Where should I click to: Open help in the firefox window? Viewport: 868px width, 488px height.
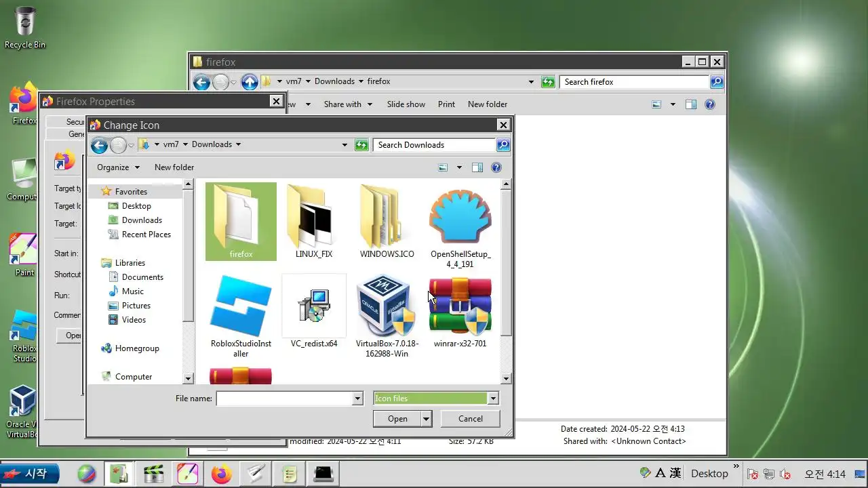point(709,104)
